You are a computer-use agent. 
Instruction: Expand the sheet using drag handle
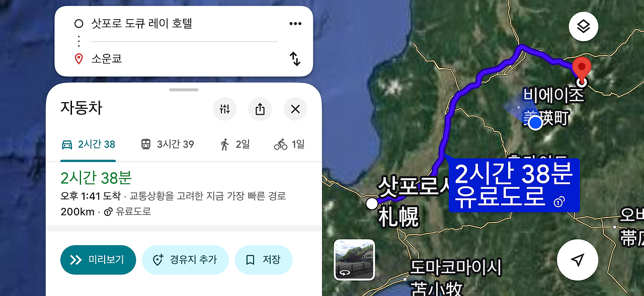coord(184,90)
